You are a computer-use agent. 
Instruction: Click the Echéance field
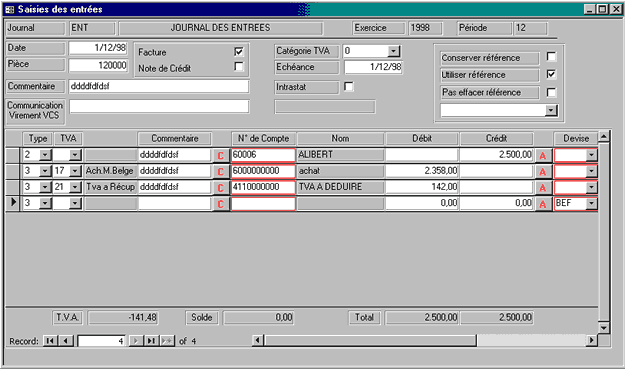[x=373, y=67]
